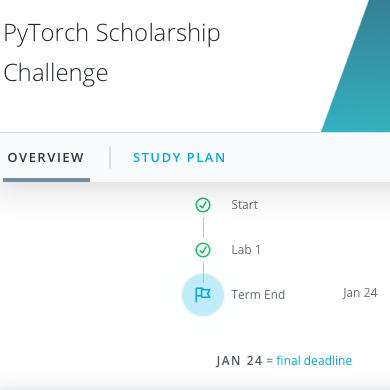Follow the final deadline link

click(x=314, y=361)
